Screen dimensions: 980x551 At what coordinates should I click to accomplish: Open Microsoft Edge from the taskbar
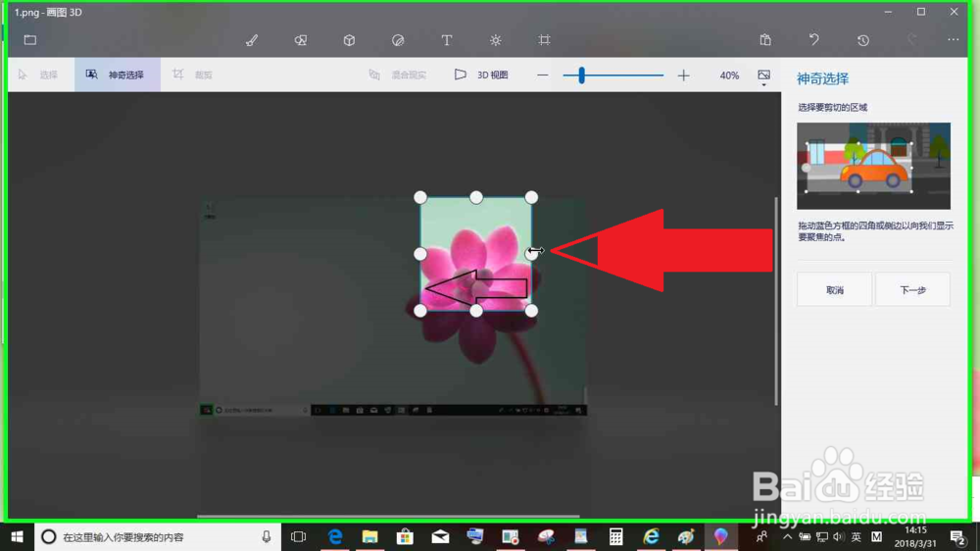(x=335, y=536)
